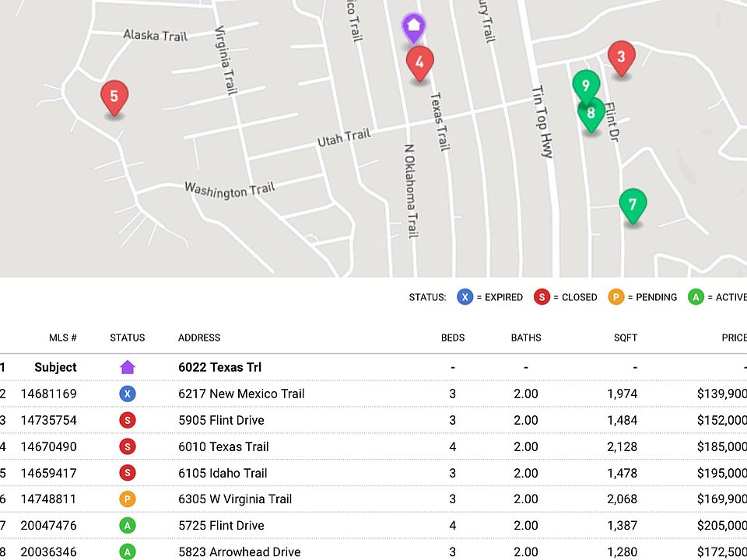The height and width of the screenshot is (560, 747).
Task: Select red map pin number 3
Action: pyautogui.click(x=621, y=58)
